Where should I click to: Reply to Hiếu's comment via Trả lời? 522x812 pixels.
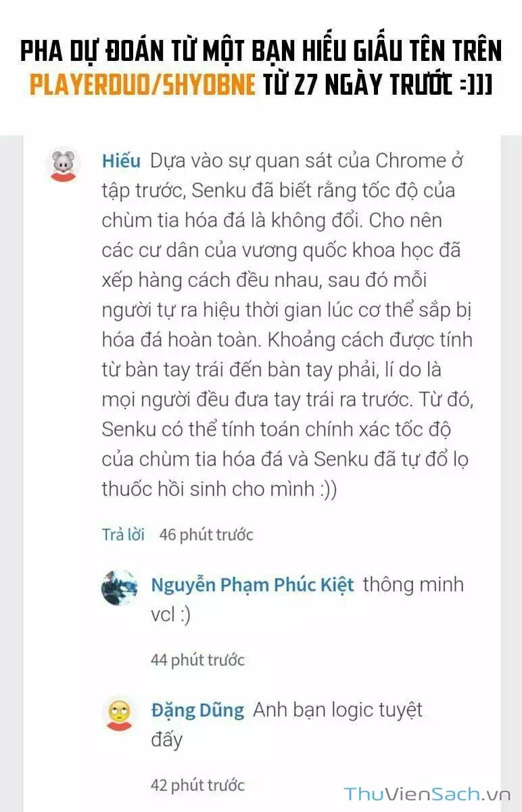[123, 535]
